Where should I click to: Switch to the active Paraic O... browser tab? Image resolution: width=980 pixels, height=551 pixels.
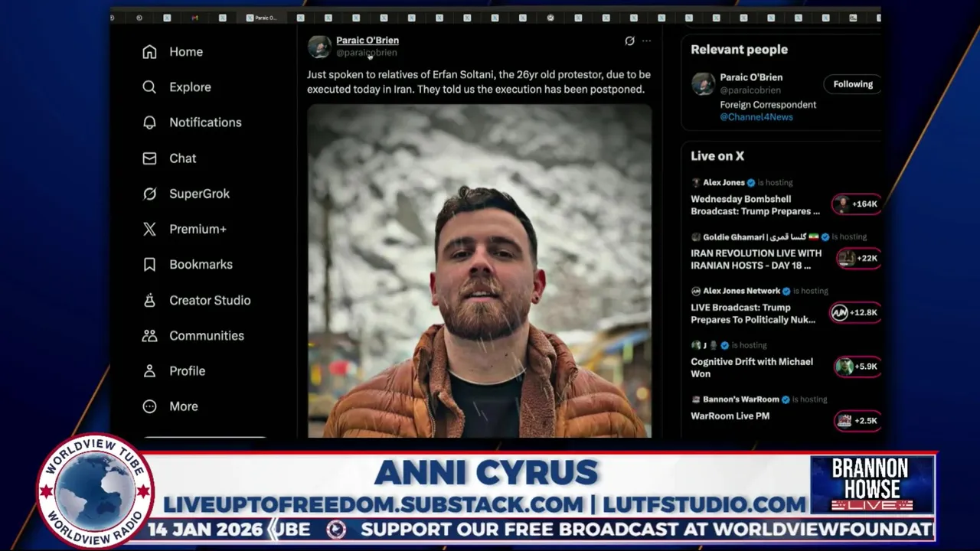(261, 18)
